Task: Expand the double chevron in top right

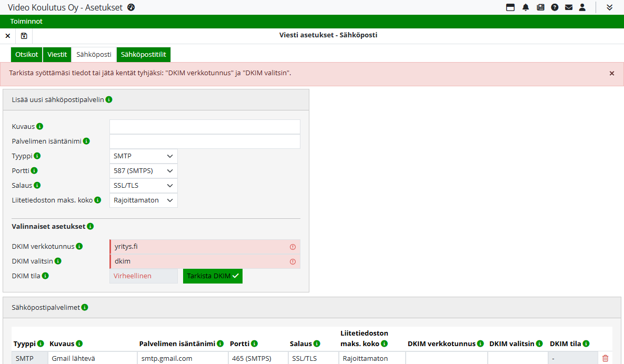Action: pyautogui.click(x=610, y=7)
